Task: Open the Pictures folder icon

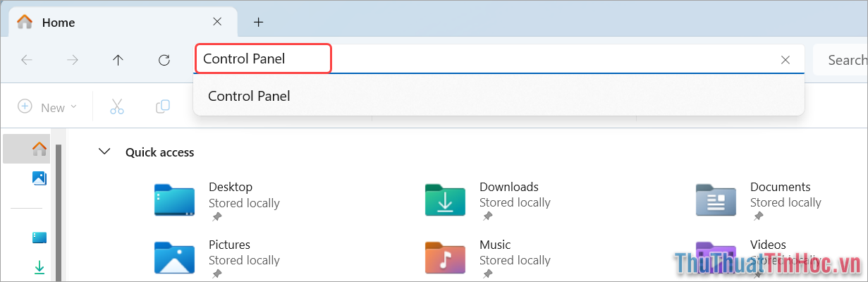Action: point(174,258)
